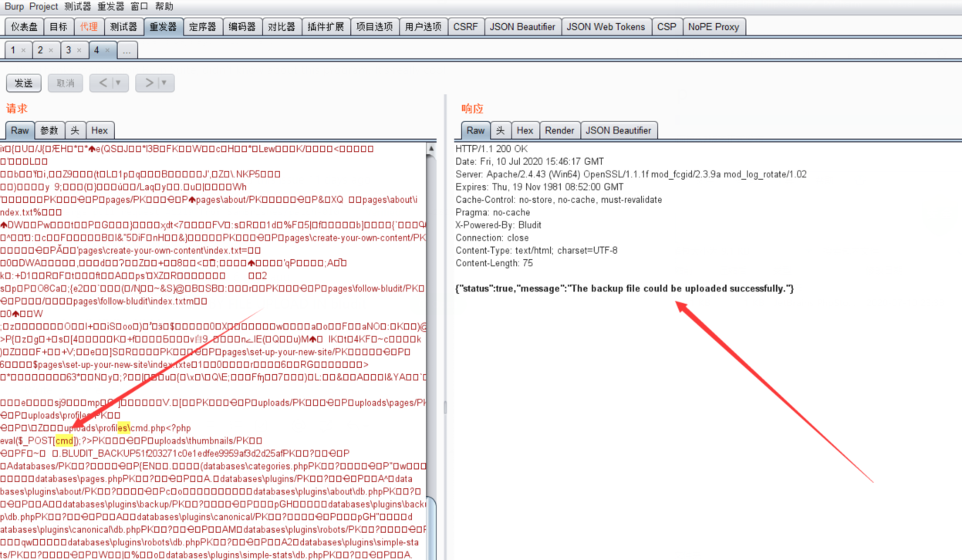Select the request 参数 tab
The width and height of the screenshot is (962, 560).
49,130
